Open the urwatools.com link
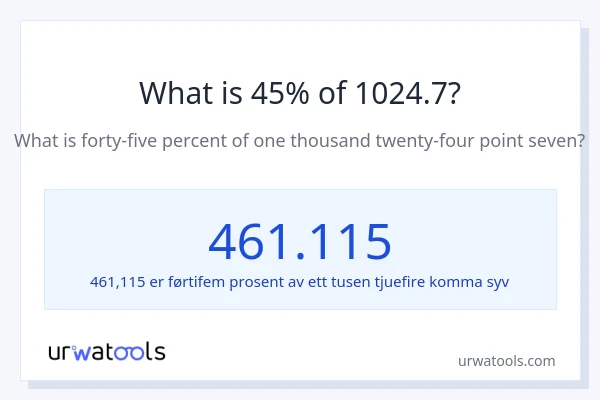600x400 pixels. tap(506, 361)
